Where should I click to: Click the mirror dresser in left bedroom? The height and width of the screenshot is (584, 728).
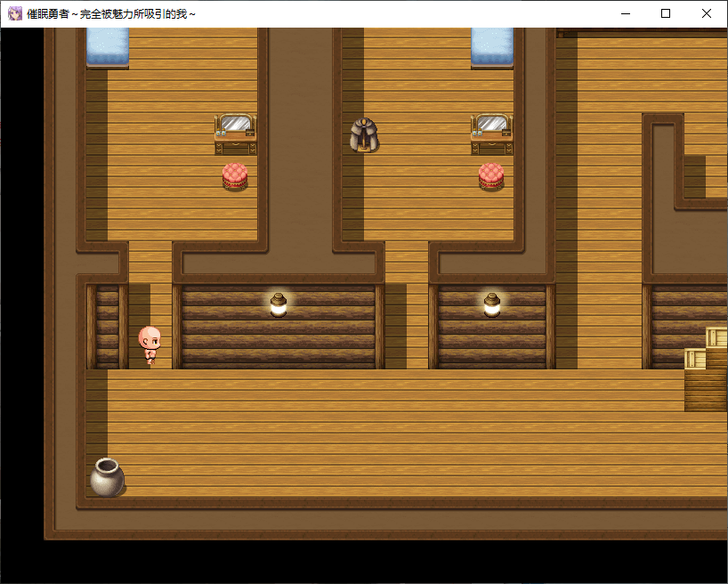235,133
